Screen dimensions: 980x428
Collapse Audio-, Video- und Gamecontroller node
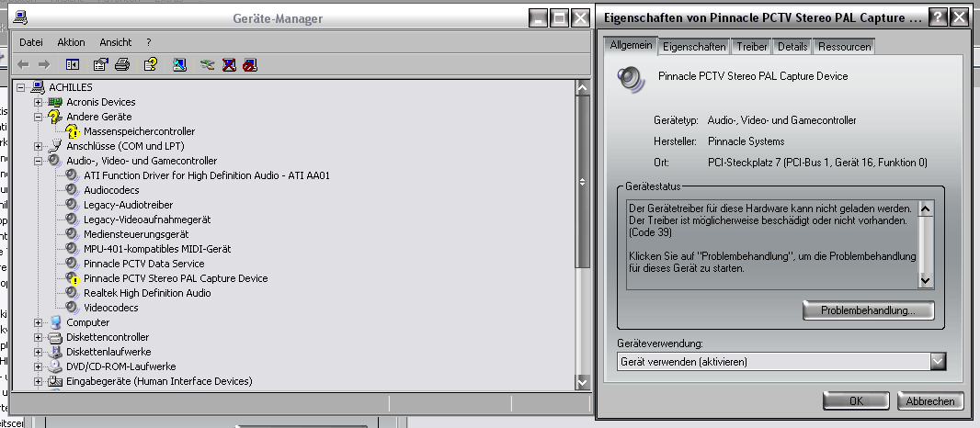38,161
